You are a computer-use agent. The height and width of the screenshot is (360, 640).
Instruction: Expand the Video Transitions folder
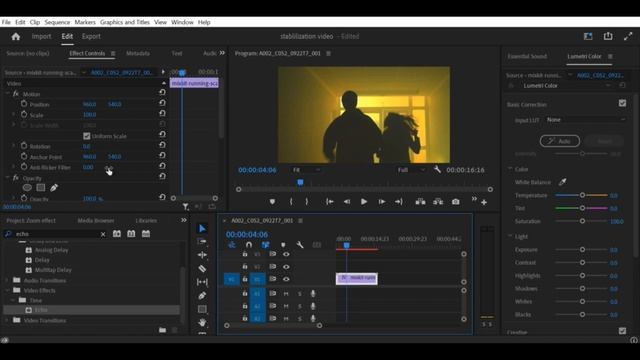[x=7, y=320]
